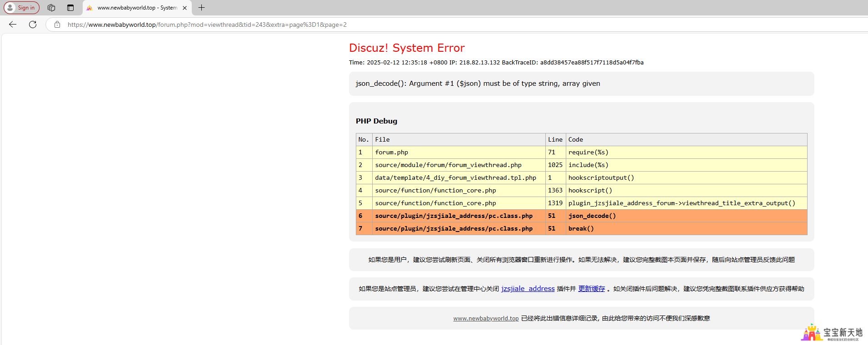Open the www.newbabyworld.top footer link
This screenshot has width=868, height=345.
(486, 318)
